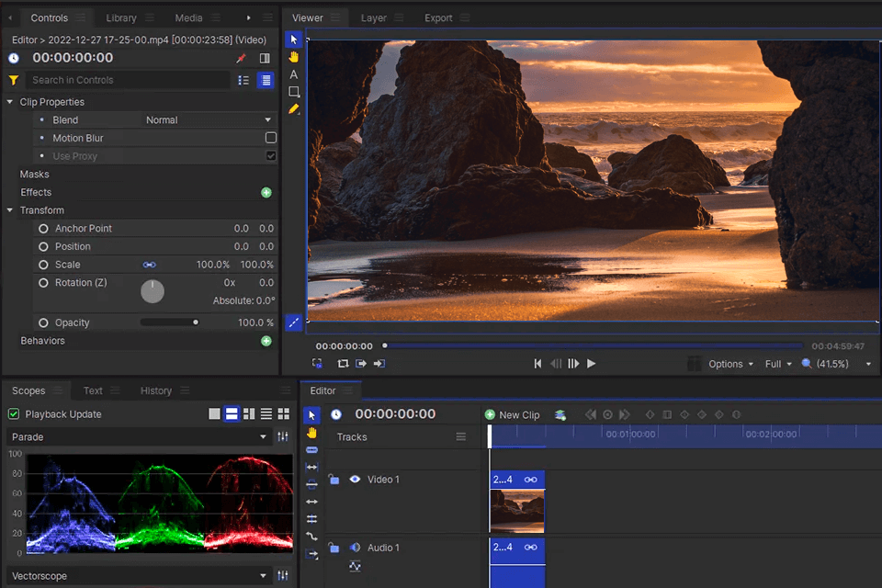Open the Parade scope type dropdown
The width and height of the screenshot is (882, 588).
[x=139, y=436]
